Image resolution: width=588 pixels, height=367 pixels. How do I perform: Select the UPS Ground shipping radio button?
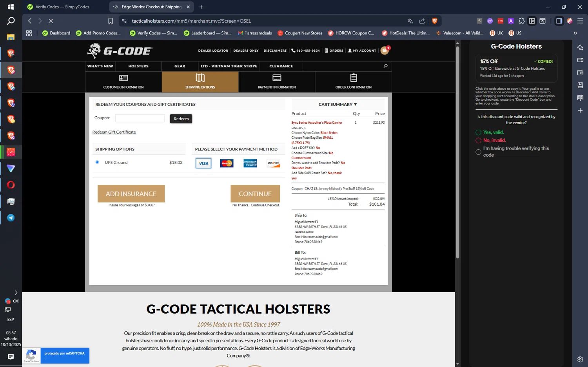97,162
